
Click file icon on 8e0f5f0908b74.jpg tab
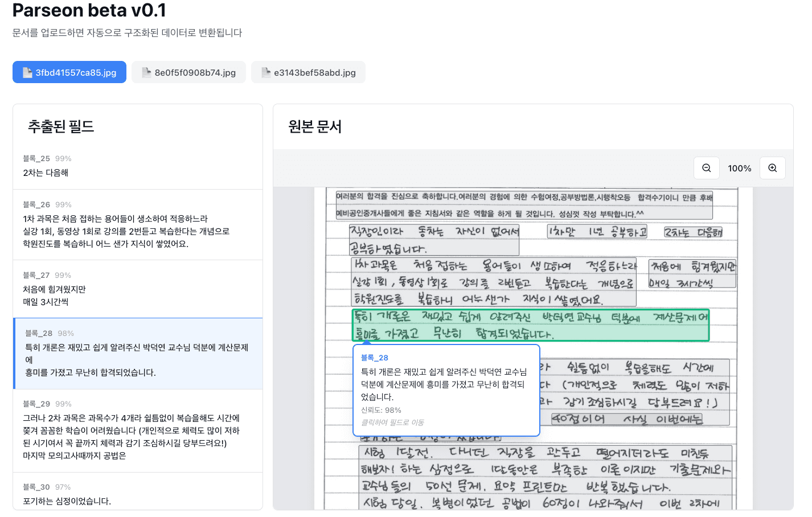(146, 72)
